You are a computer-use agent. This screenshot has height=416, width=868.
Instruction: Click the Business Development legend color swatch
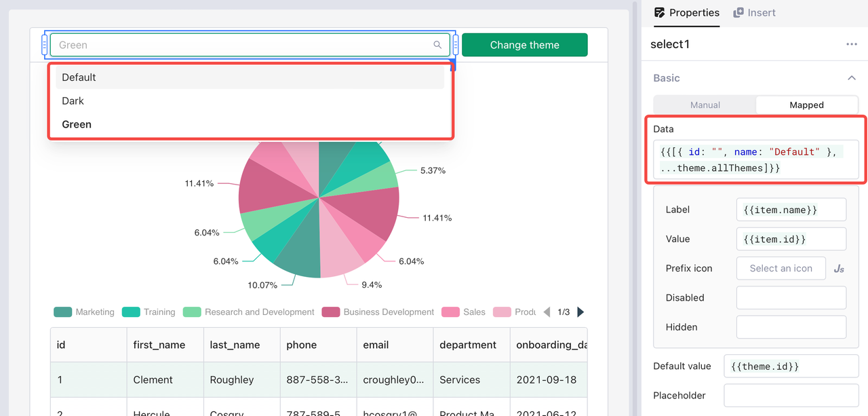point(331,312)
